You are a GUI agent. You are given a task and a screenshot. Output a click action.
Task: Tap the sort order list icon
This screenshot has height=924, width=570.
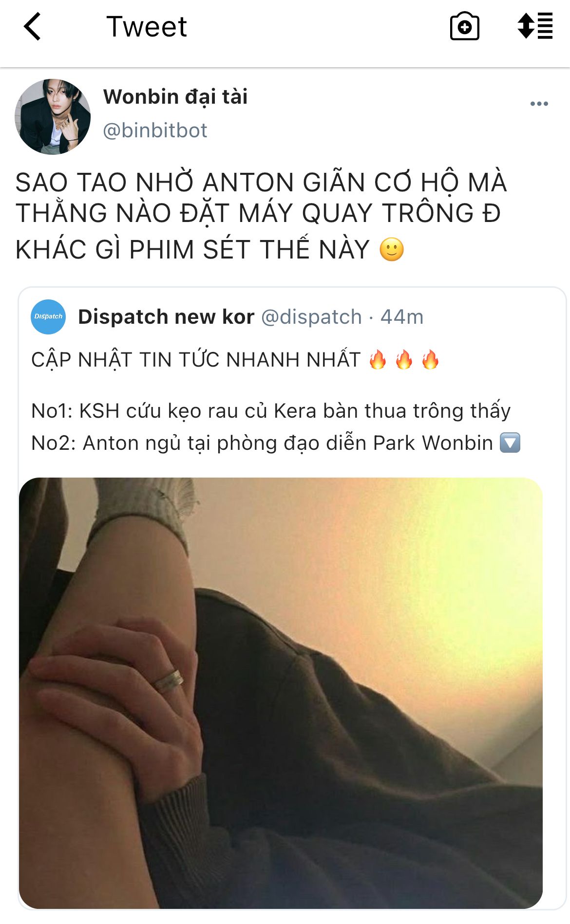point(535,26)
